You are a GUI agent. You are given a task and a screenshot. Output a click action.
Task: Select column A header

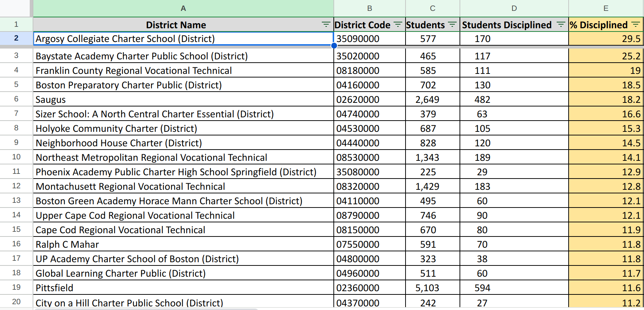pyautogui.click(x=183, y=8)
